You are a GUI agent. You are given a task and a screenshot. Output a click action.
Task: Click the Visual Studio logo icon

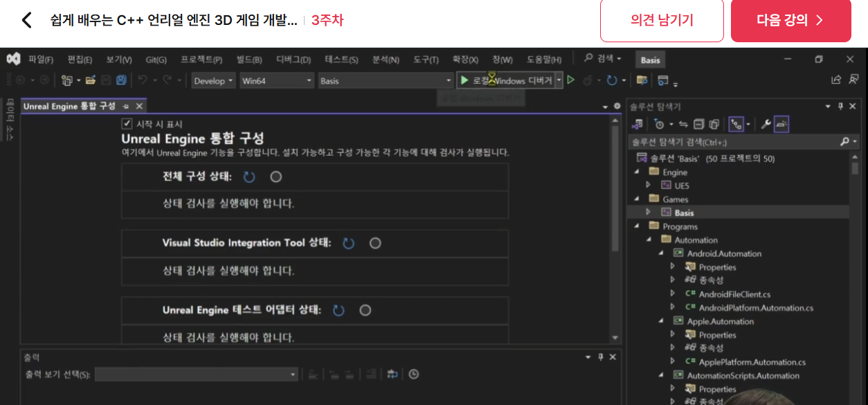(13, 60)
